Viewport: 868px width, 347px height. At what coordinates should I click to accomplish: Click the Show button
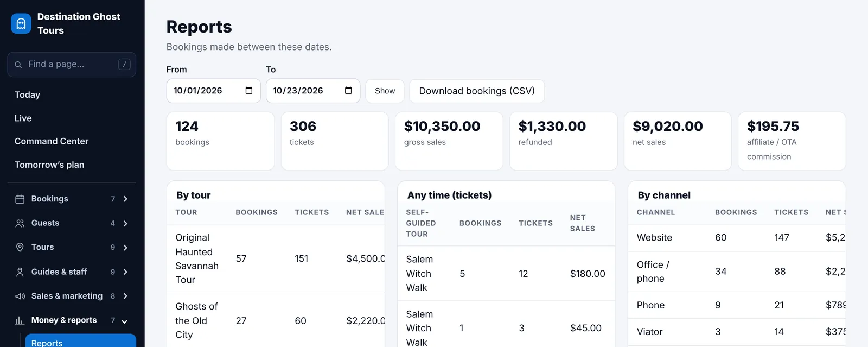coord(385,91)
